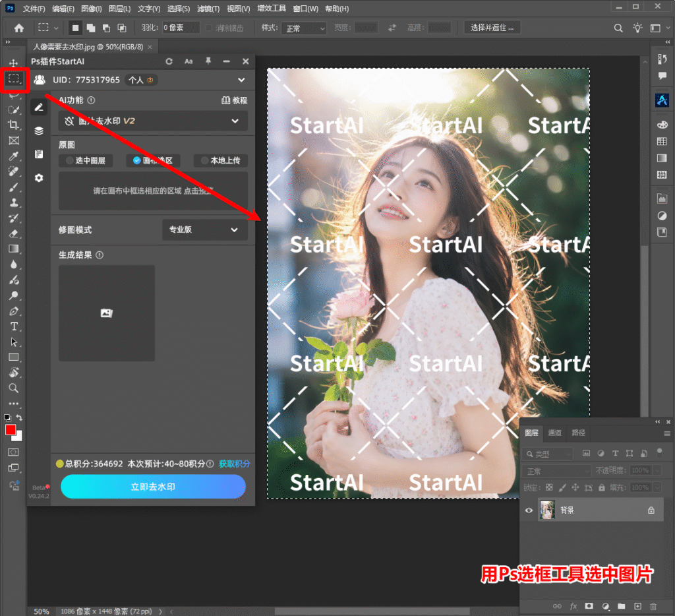Open the tool preset picker arrow
The image size is (675, 616).
coord(55,28)
